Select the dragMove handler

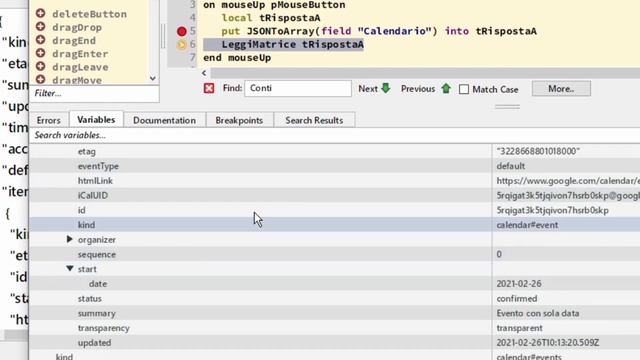point(77,80)
